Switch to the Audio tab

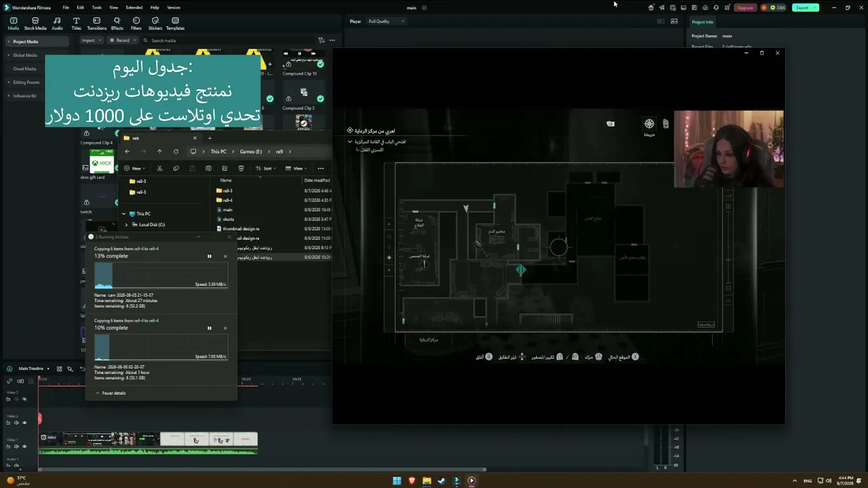(x=57, y=24)
